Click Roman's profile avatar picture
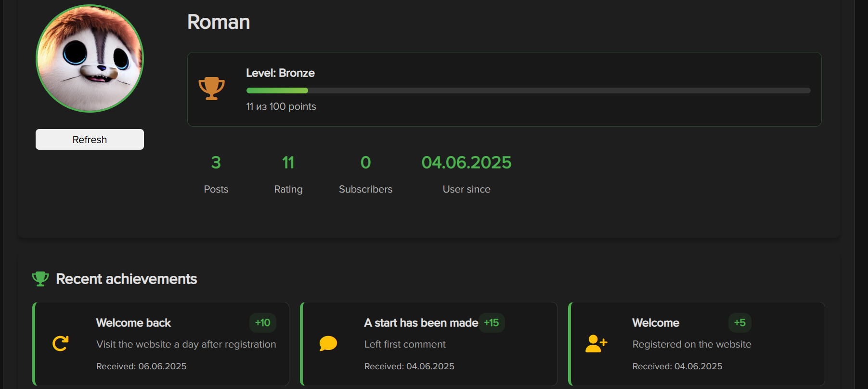 90,58
